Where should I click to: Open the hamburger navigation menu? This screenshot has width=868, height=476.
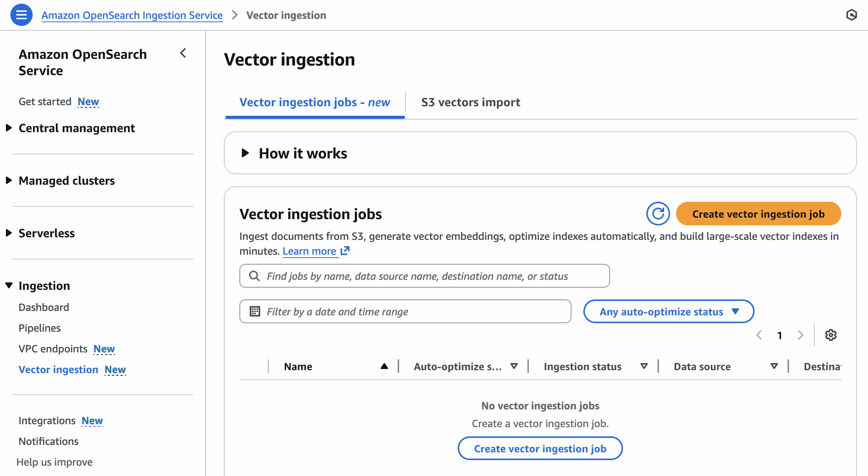coord(21,15)
